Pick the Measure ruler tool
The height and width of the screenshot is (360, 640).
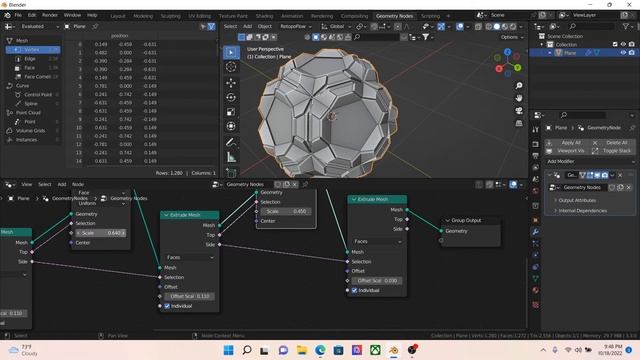pyautogui.click(x=231, y=157)
